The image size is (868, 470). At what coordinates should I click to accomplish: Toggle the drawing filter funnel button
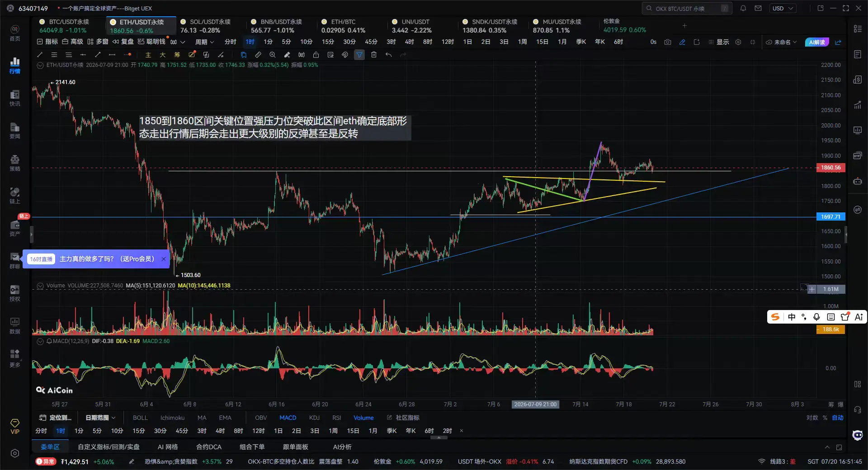[359, 55]
